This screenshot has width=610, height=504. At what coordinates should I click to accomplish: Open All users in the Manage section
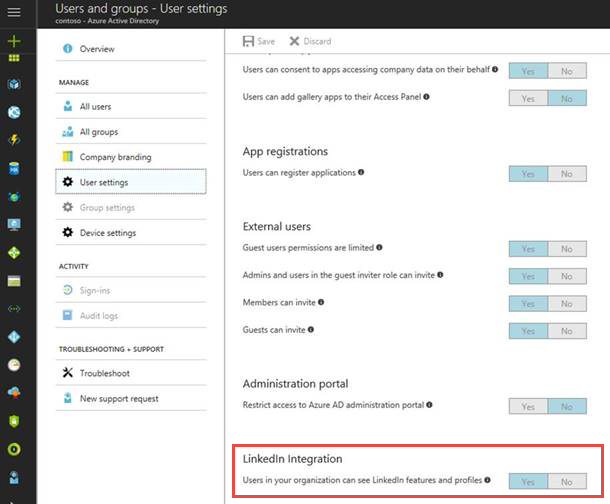click(x=131, y=106)
